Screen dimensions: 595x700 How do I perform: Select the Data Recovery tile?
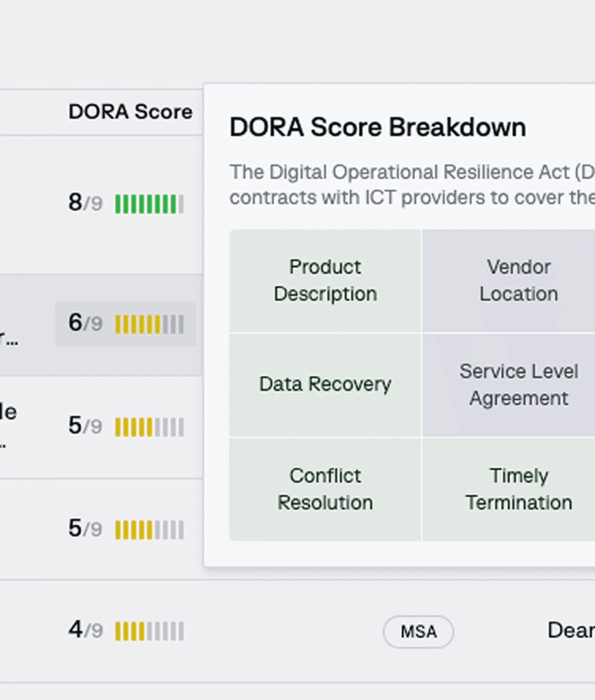point(325,385)
